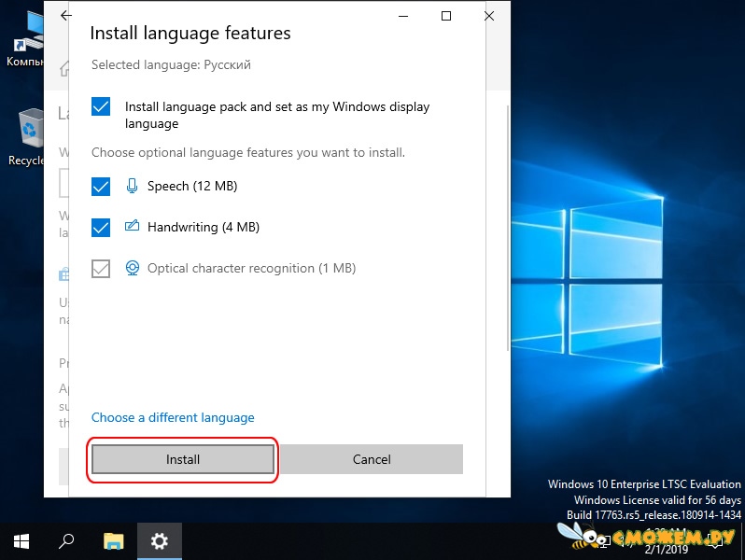Close the Settings window
This screenshot has width=745, height=560.
click(x=489, y=16)
